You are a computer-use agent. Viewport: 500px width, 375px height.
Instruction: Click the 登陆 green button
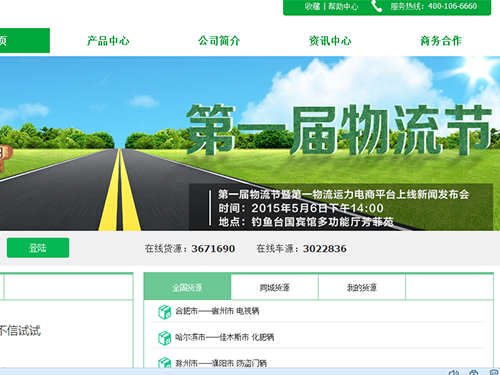tap(38, 248)
